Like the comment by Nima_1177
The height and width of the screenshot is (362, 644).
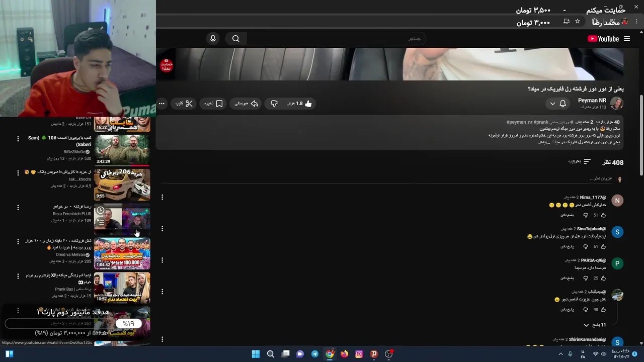603,215
